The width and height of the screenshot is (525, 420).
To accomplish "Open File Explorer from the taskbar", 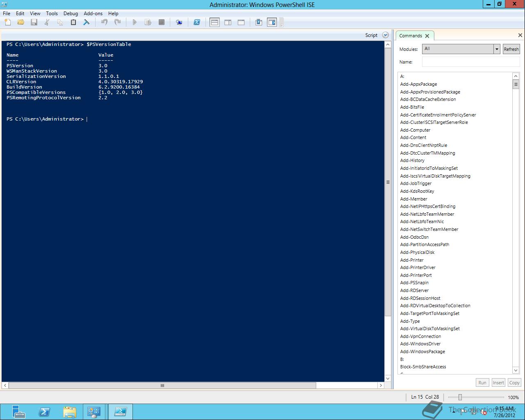I will tap(70, 412).
